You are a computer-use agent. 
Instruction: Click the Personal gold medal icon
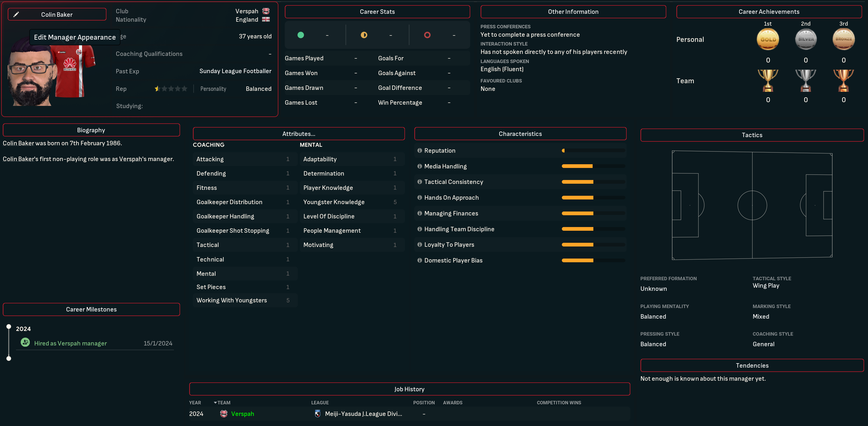point(768,39)
